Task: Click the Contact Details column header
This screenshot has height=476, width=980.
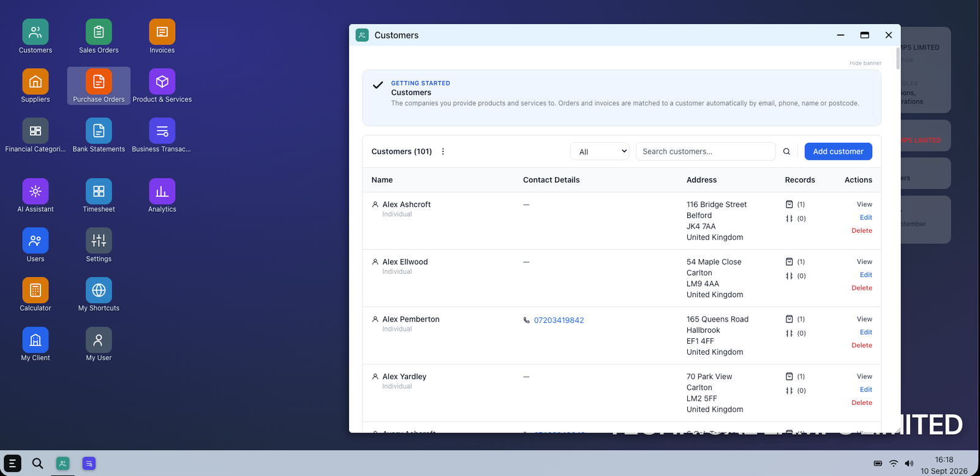Action: (551, 179)
